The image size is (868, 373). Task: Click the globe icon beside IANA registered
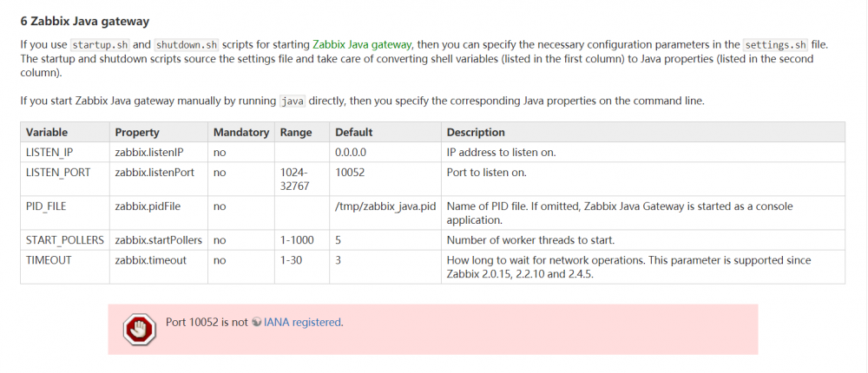[x=256, y=322]
